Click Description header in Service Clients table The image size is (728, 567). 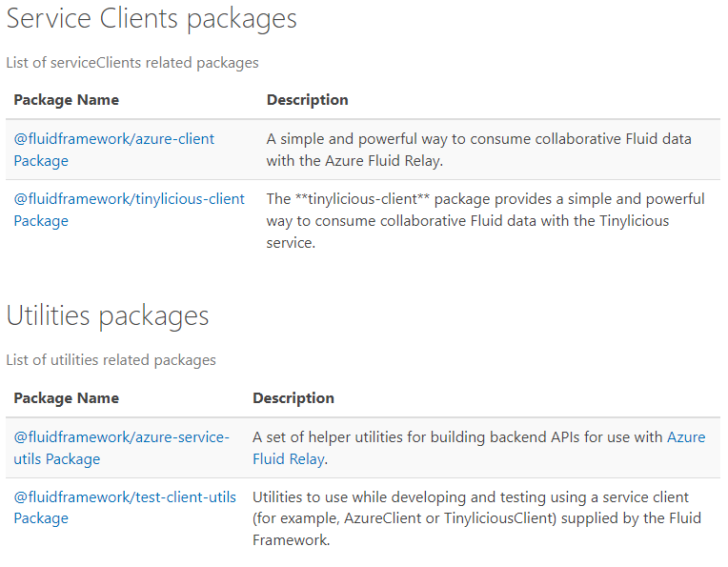308,100
